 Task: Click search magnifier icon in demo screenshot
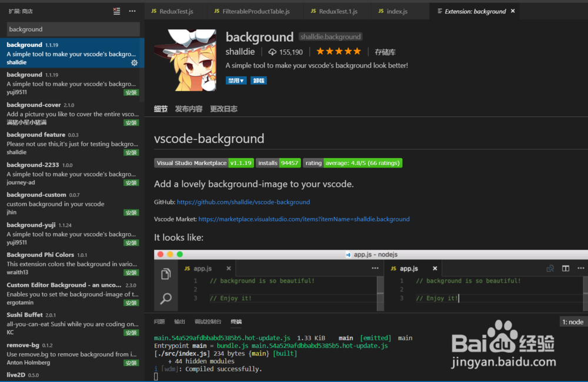[166, 299]
